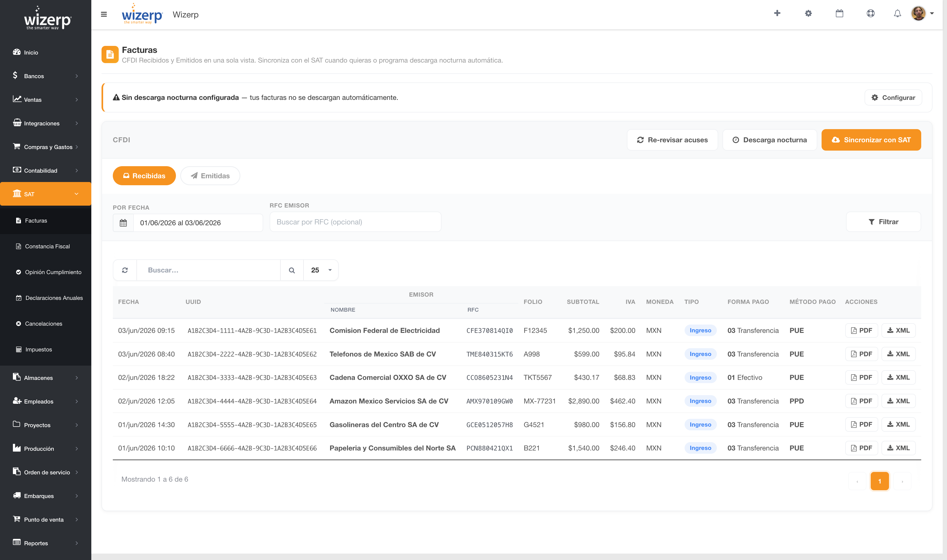Open PDF for Comision Federal de Electricidad
Viewport: 947px width, 560px height.
tap(861, 330)
